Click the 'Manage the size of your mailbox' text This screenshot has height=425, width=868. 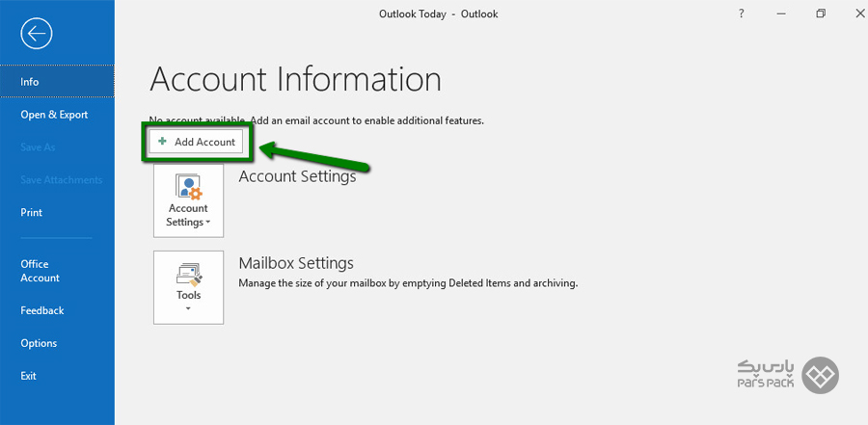point(408,283)
